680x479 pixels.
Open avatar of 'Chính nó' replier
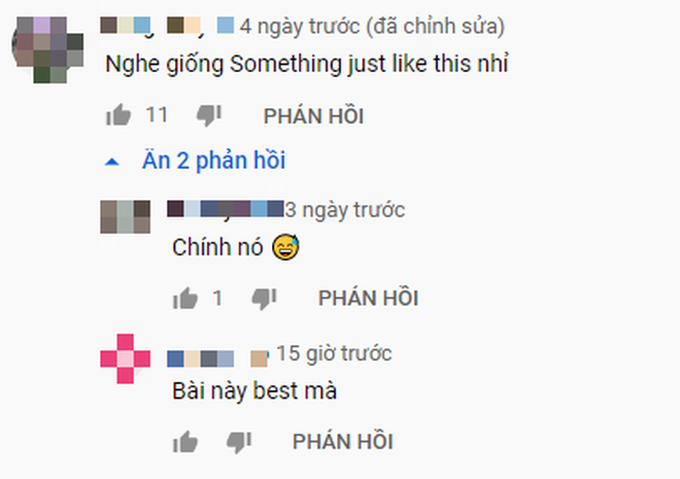125,217
